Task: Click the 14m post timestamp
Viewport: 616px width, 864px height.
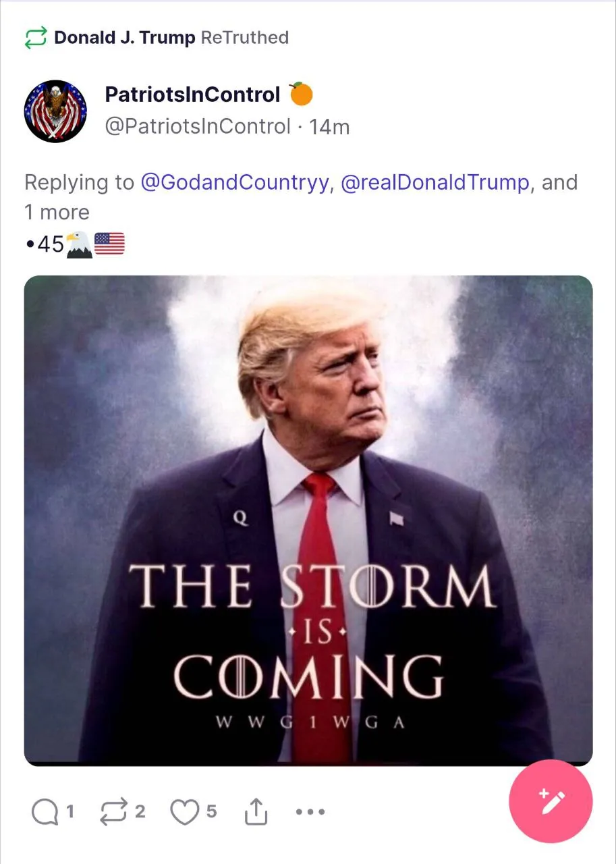Action: pos(329,126)
